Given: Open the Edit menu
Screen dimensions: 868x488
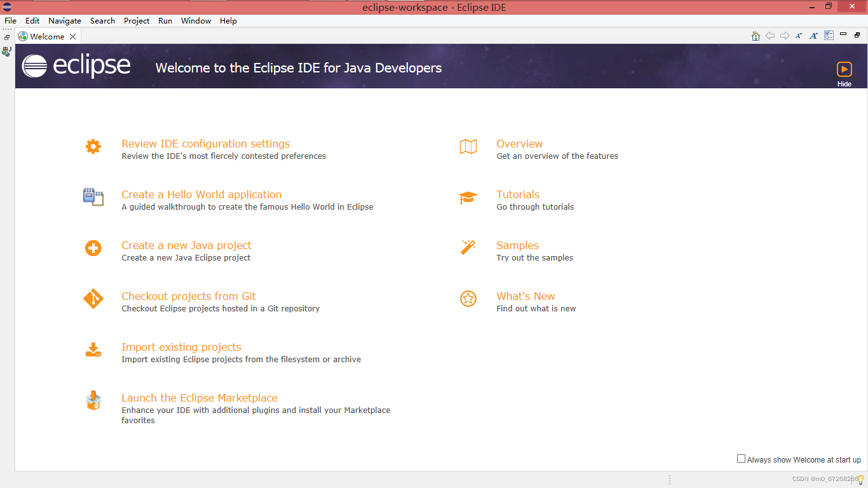Looking at the screenshot, I should [32, 21].
